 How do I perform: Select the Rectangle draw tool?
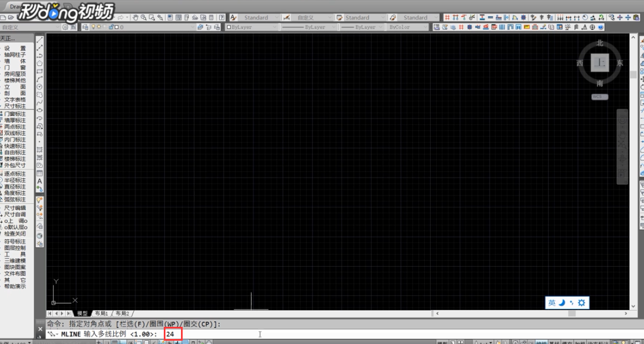click(40, 71)
